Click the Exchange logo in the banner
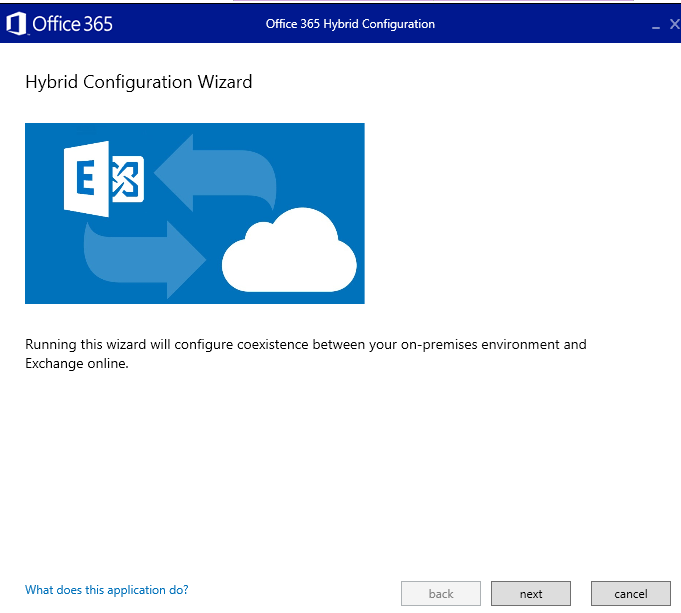The height and width of the screenshot is (613, 681). [104, 178]
